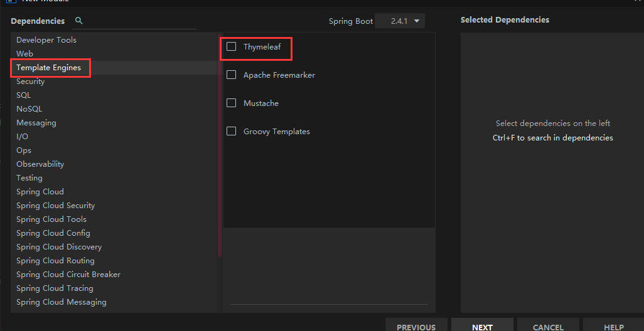Choose the Security category
The width and height of the screenshot is (644, 331).
point(31,81)
